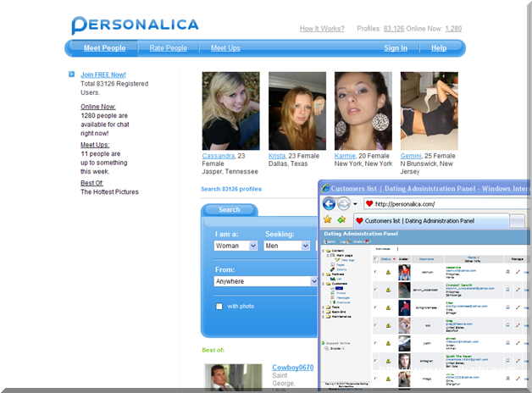Tick the checkbox in cassandra row
This screenshot has height=393, width=532.
coord(375,272)
